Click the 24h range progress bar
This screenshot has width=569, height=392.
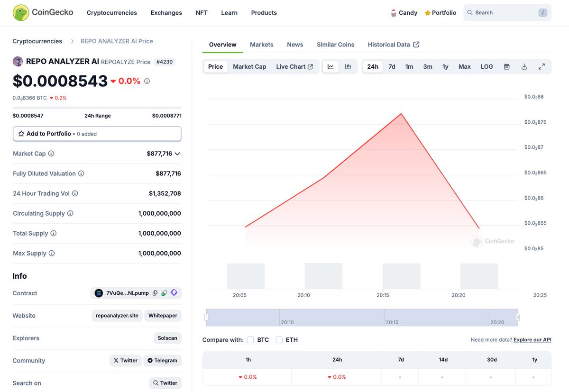[x=97, y=108]
